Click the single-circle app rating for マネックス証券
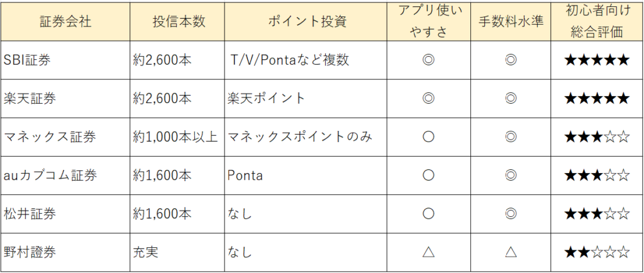644x273 pixels. (x=428, y=136)
